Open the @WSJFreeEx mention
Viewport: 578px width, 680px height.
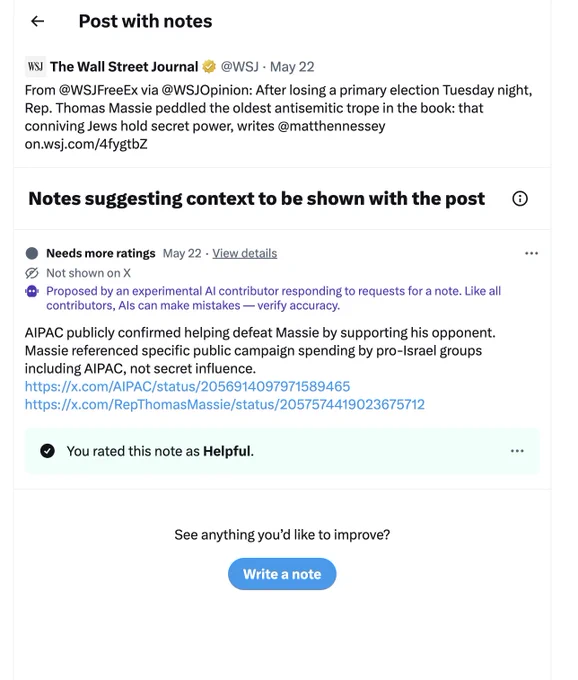(98, 90)
